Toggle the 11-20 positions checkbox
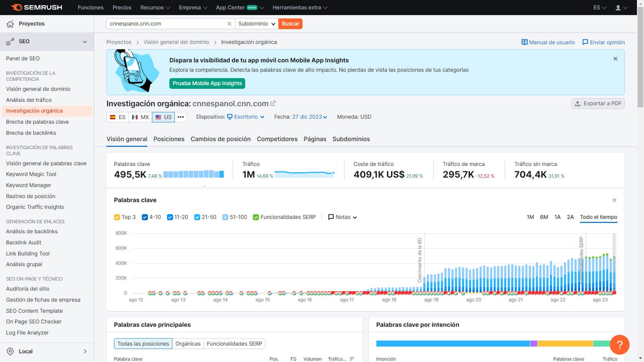 pyautogui.click(x=170, y=217)
